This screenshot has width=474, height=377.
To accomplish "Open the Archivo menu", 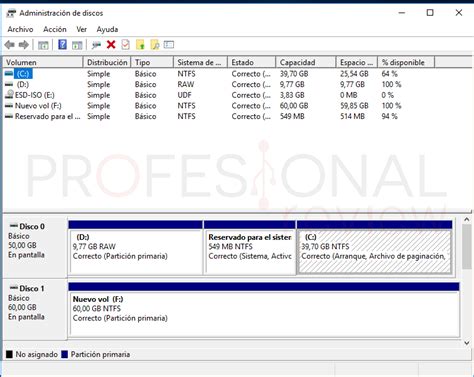I will coord(20,29).
